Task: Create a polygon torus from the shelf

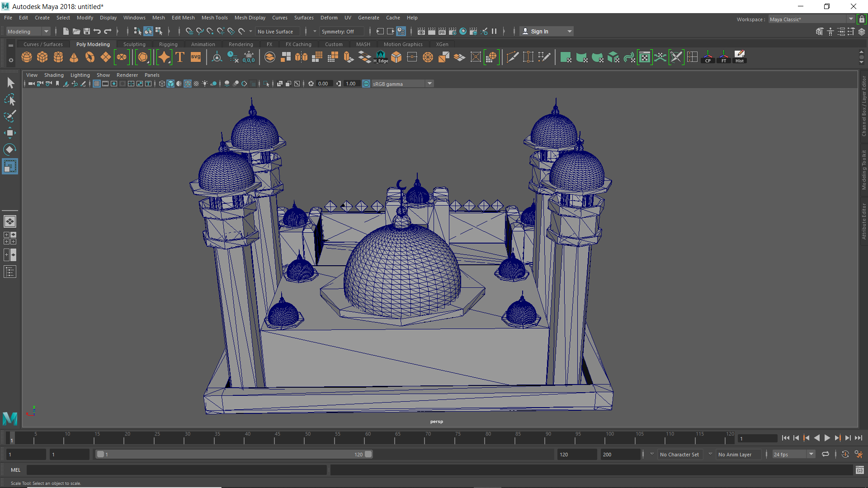Action: tap(90, 57)
